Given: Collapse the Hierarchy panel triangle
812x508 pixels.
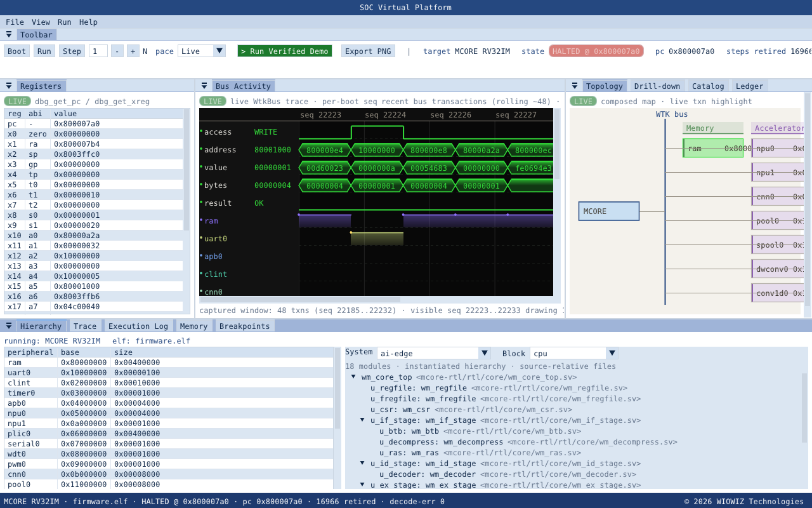Looking at the screenshot, I should tap(9, 326).
